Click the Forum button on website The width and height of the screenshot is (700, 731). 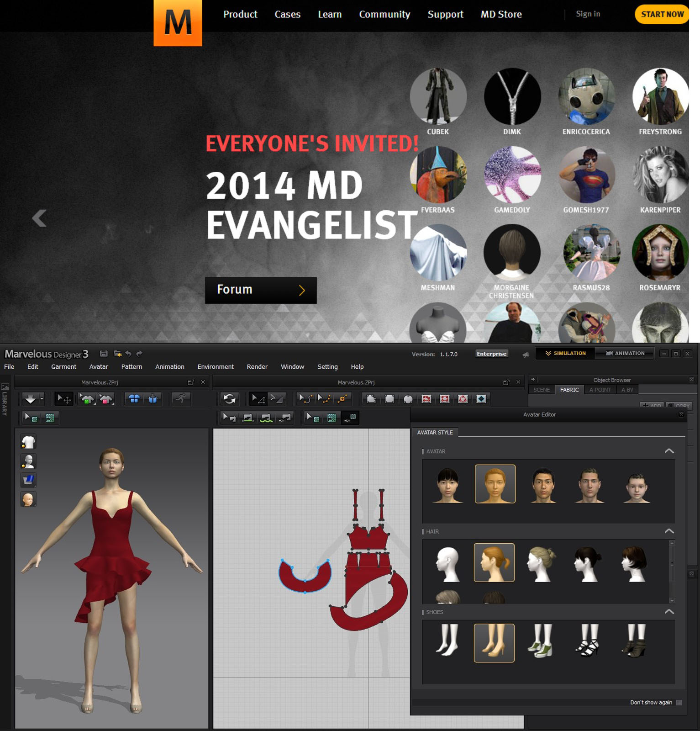(261, 290)
